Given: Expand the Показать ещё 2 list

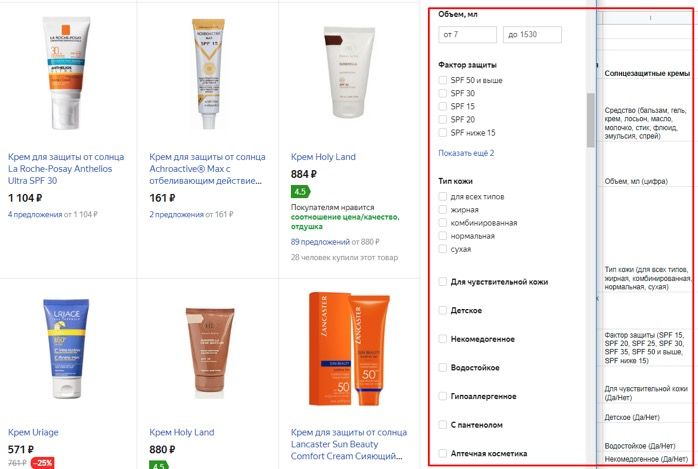Looking at the screenshot, I should (466, 153).
